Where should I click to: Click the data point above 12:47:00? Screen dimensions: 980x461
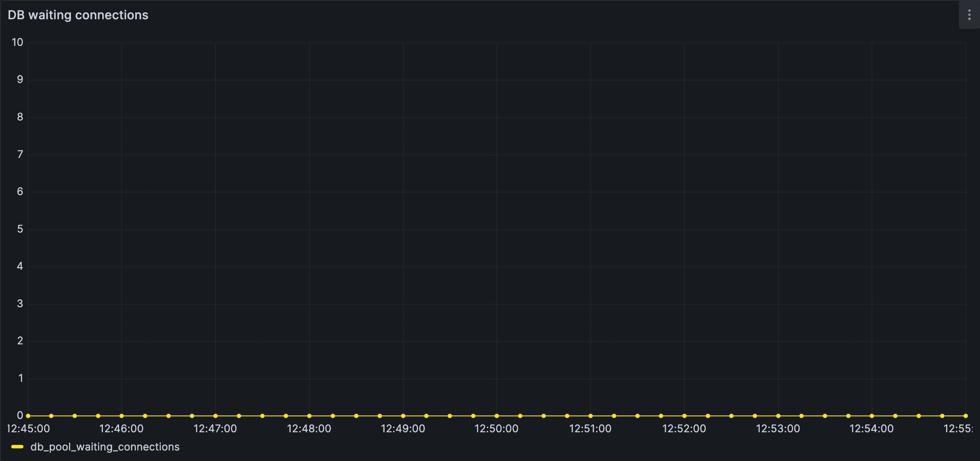(x=215, y=415)
